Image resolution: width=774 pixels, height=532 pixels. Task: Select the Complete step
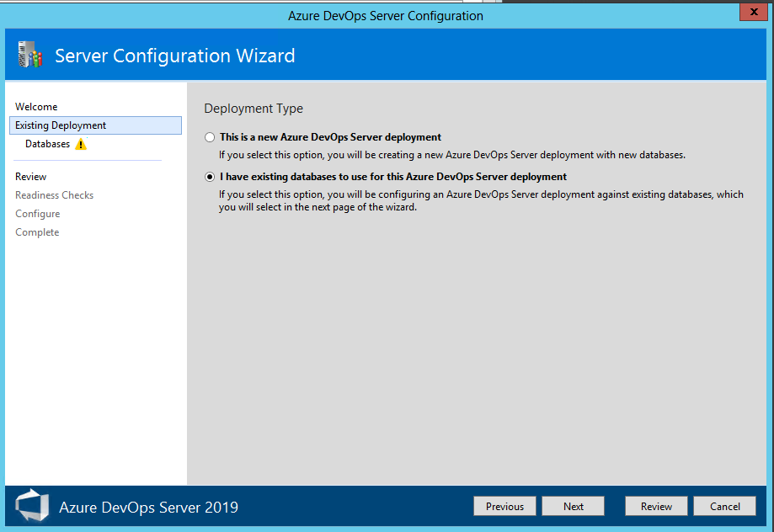pyautogui.click(x=36, y=231)
